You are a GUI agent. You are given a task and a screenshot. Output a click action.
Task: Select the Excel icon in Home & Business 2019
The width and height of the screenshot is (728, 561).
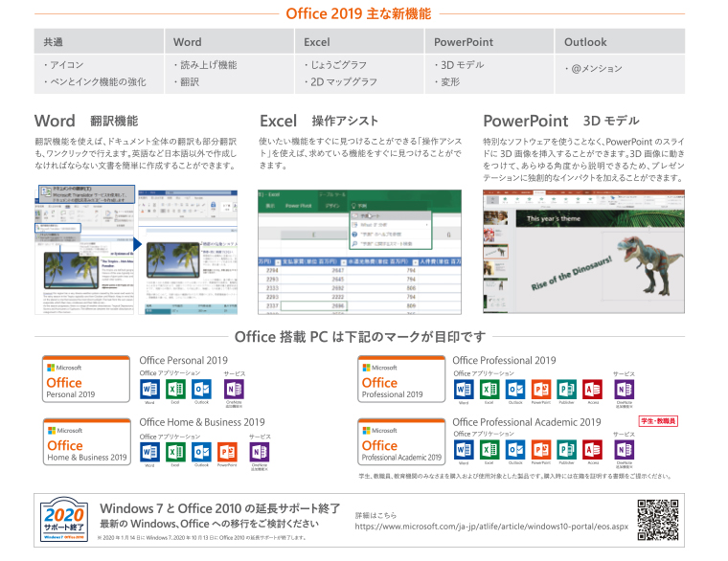click(175, 452)
